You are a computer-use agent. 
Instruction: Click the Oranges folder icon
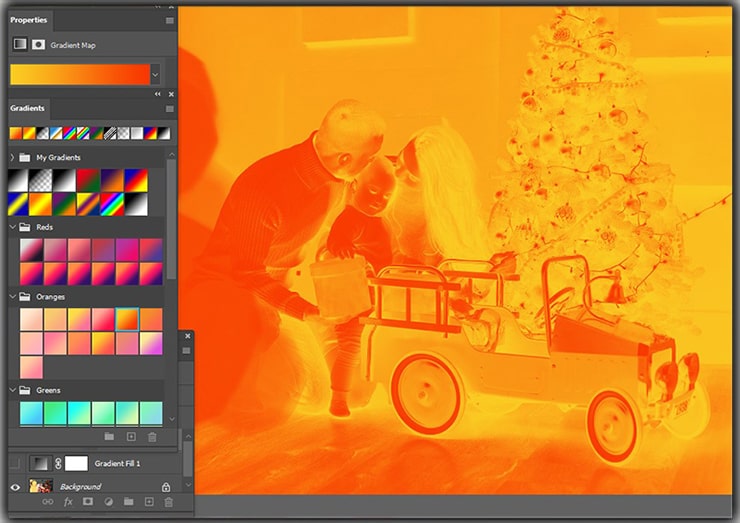point(25,297)
